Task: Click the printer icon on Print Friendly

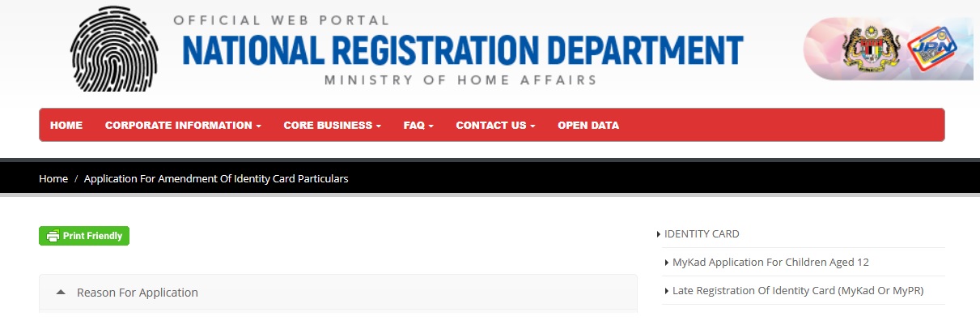Action: coord(53,236)
